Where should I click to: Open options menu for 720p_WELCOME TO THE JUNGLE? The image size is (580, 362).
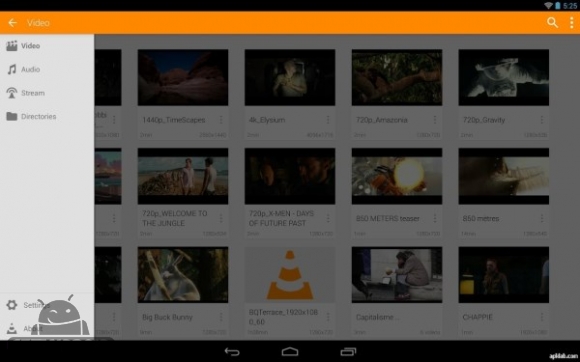(x=221, y=219)
